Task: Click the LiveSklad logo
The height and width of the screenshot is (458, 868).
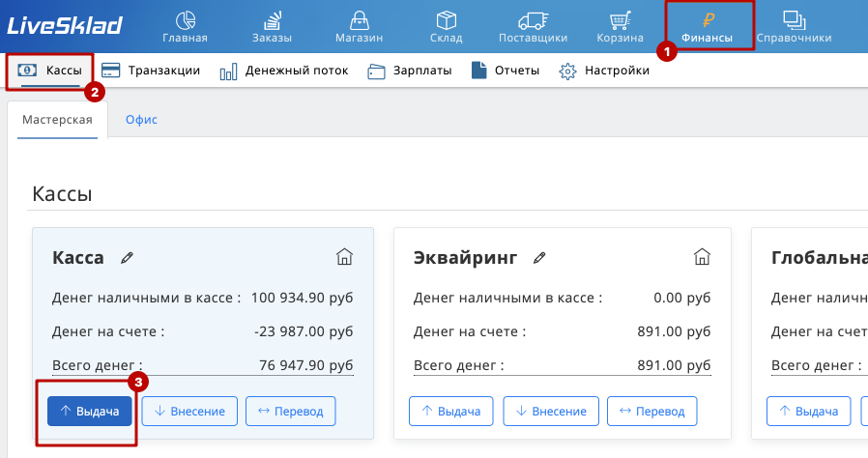Action: click(x=64, y=25)
